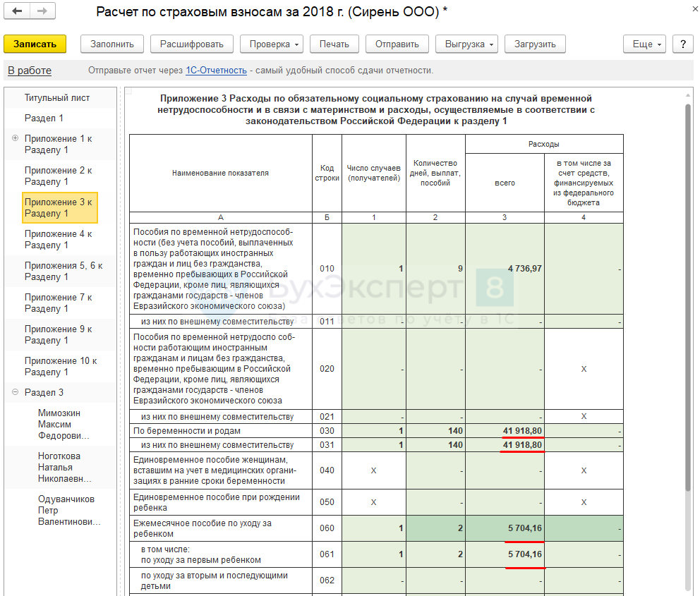Expand the Приложение 1 к Разделу 1 node
Image resolution: width=700 pixels, height=596 pixels.
pyautogui.click(x=16, y=139)
